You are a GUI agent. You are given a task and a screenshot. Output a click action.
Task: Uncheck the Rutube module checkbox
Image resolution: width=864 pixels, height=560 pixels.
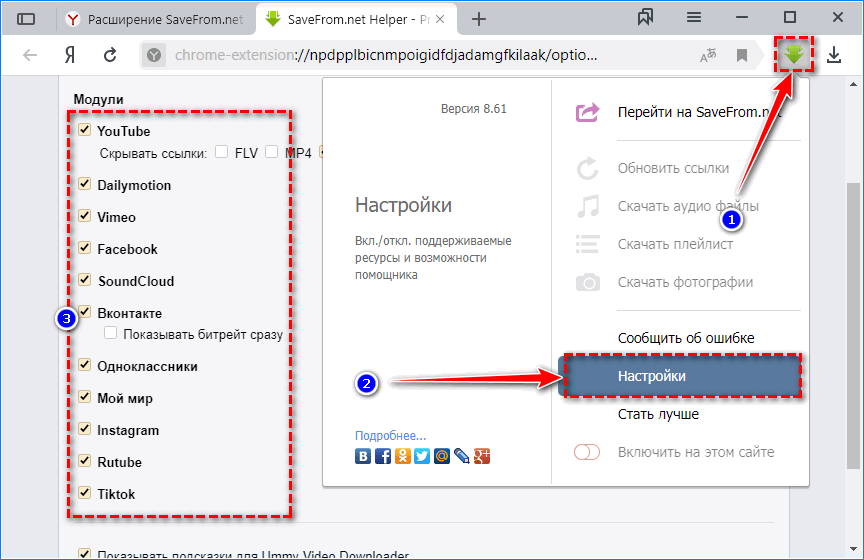click(x=84, y=460)
